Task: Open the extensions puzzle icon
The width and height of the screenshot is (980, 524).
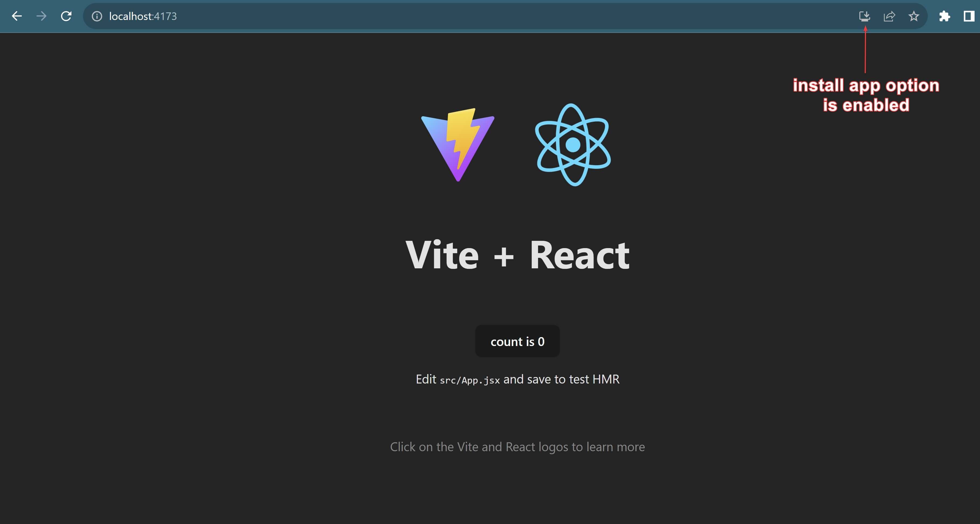Action: 945,16
